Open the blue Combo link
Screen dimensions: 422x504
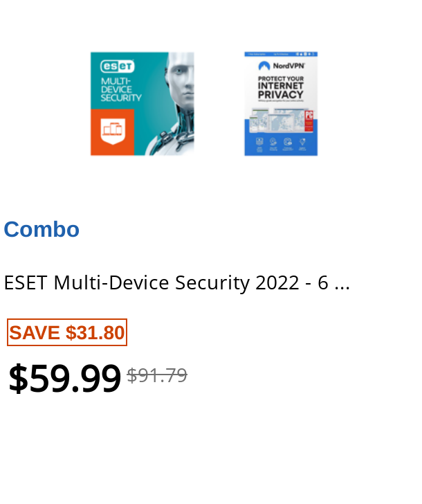pos(42,230)
